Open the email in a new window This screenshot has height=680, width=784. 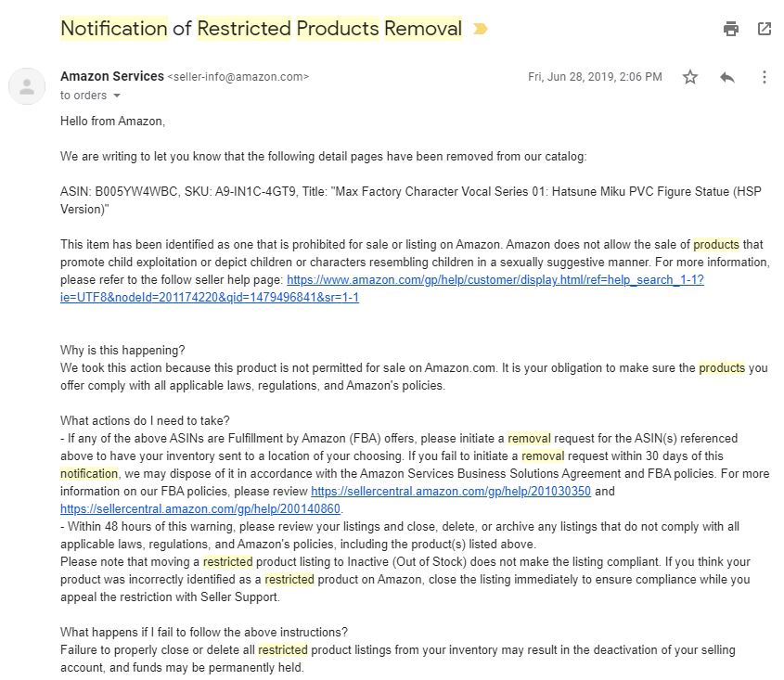click(x=765, y=29)
